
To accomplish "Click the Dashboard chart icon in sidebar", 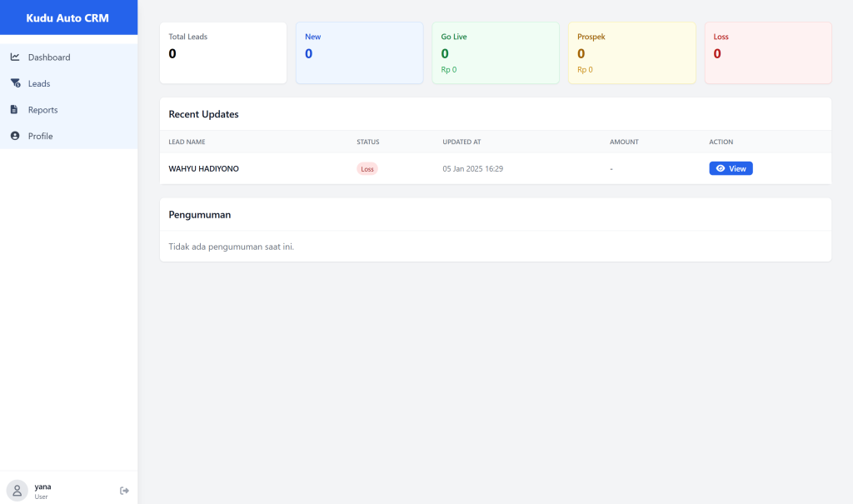I will pos(15,57).
